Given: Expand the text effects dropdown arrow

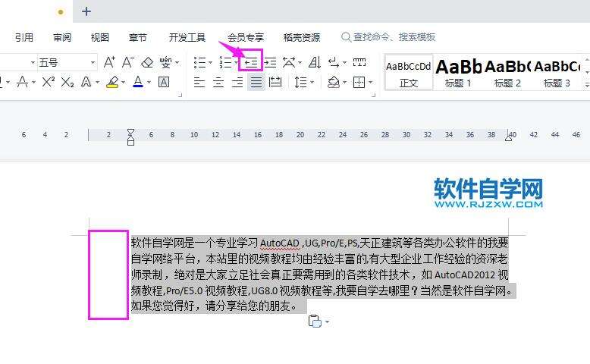Looking at the screenshot, I should coord(98,82).
